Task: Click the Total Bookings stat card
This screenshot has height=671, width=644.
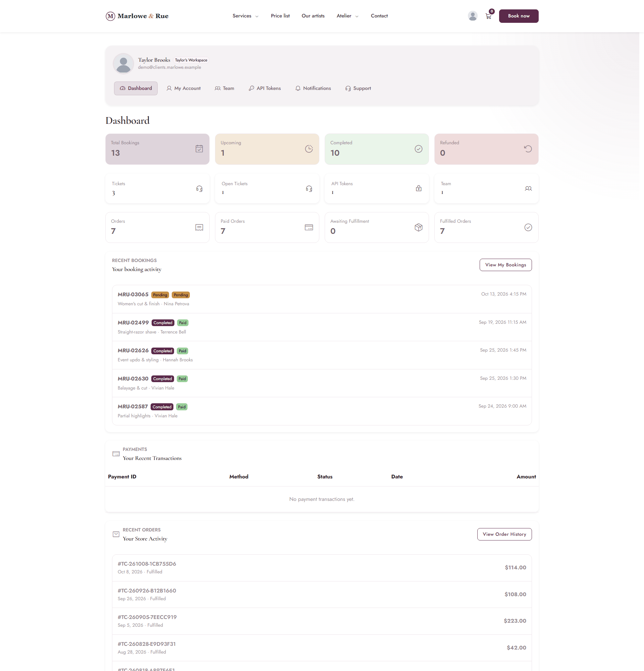Action: click(157, 149)
